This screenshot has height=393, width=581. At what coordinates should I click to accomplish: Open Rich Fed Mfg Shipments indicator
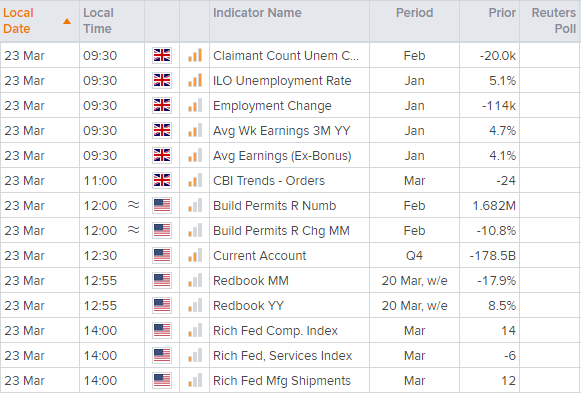[282, 381]
